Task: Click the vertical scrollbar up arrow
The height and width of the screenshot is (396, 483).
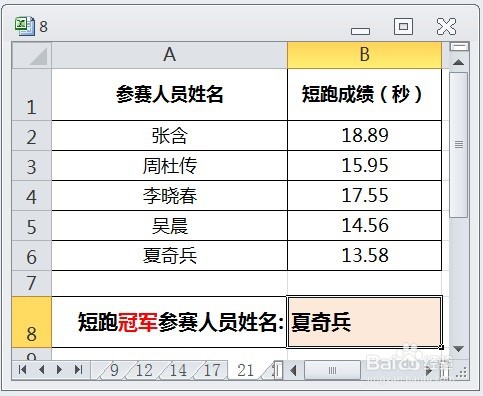Action: coord(459,62)
